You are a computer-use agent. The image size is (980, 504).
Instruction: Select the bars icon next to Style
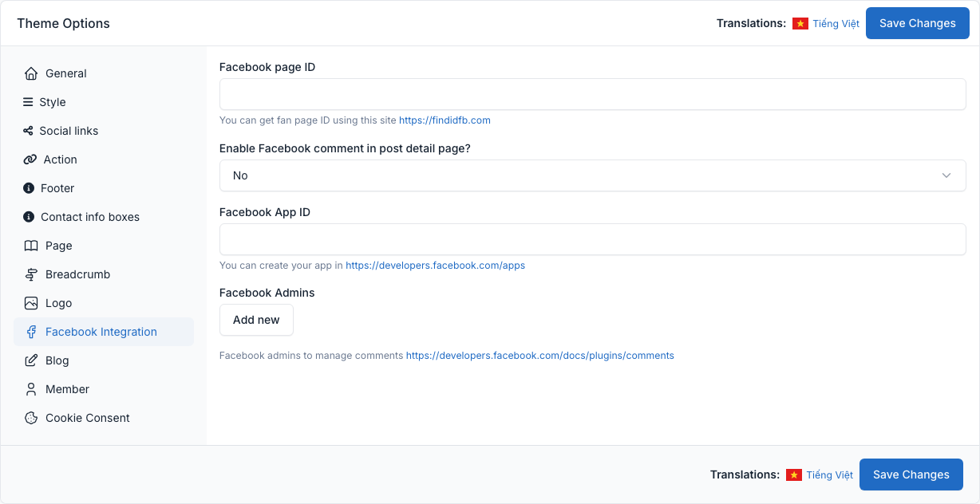click(28, 102)
